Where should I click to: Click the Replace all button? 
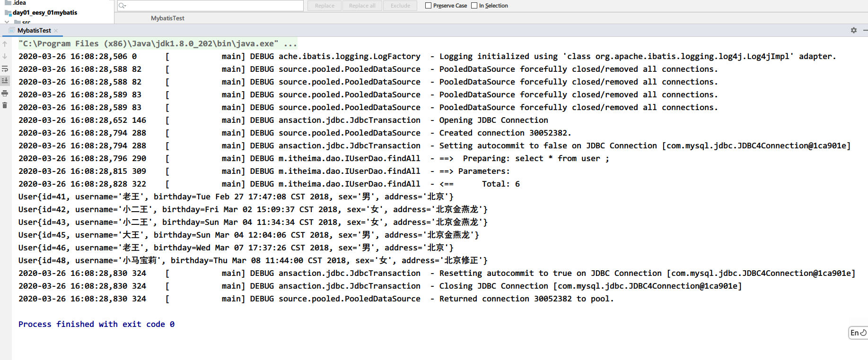(x=362, y=6)
